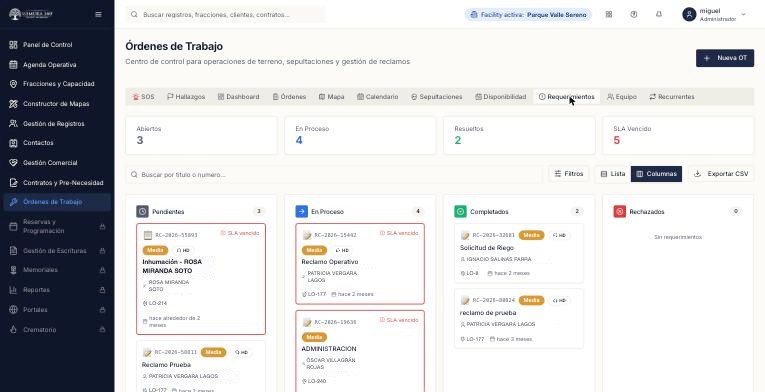
Task: Click the miguel user avatar icon
Action: pos(689,15)
